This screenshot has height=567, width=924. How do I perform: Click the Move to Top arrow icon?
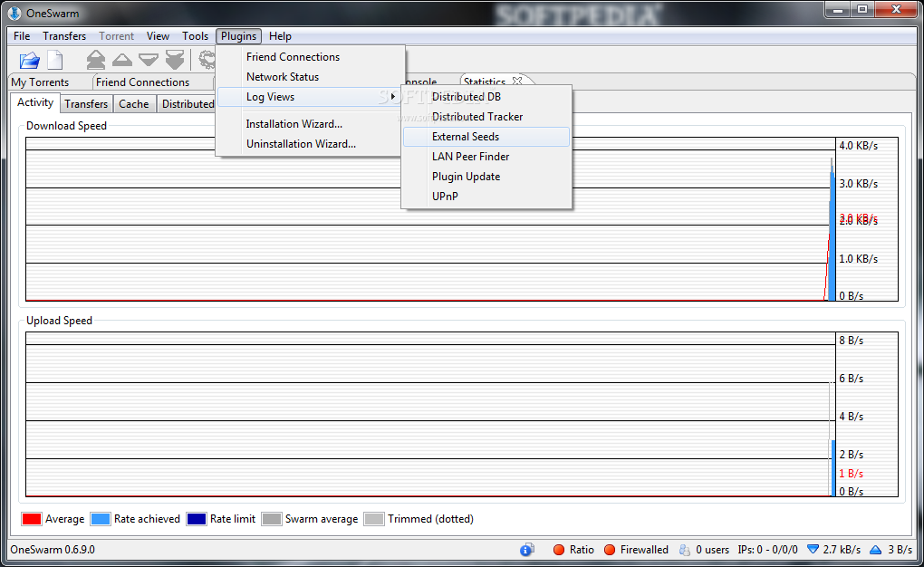click(95, 60)
